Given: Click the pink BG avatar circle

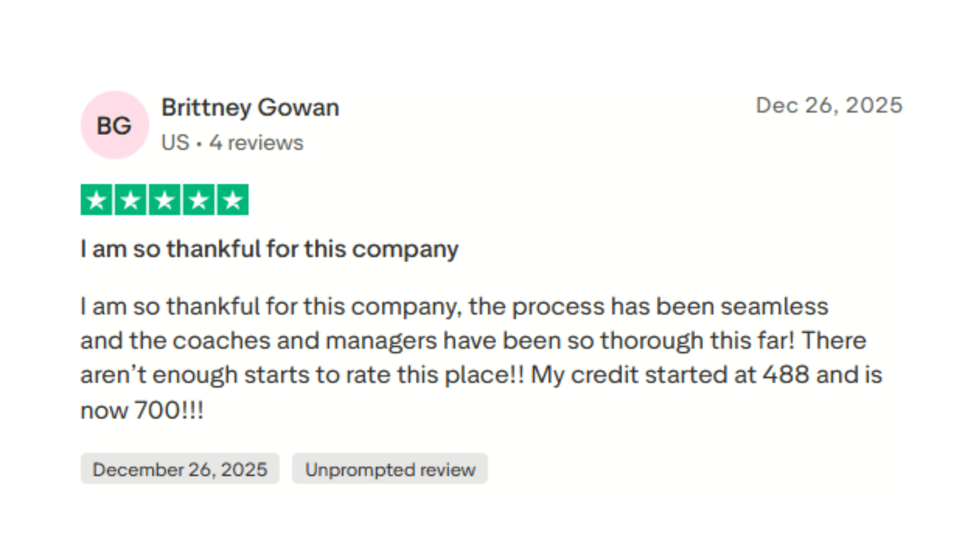Looking at the screenshot, I should click(115, 125).
